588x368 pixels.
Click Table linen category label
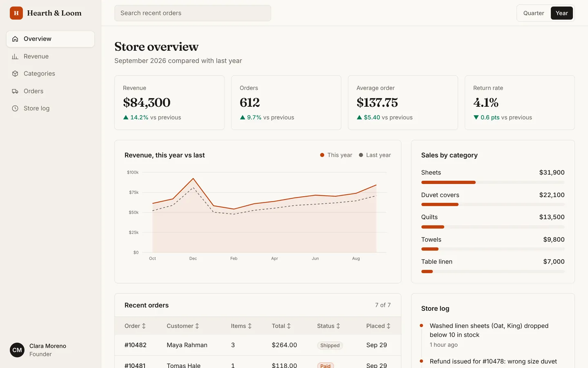[x=437, y=262]
